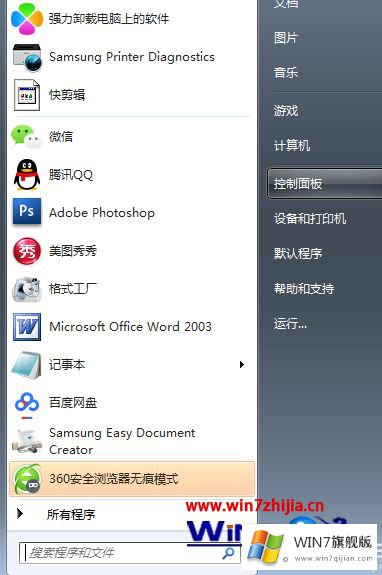Screen dimensions: 382x575
Task: Click the 所有程序 label
Action: [71, 514]
